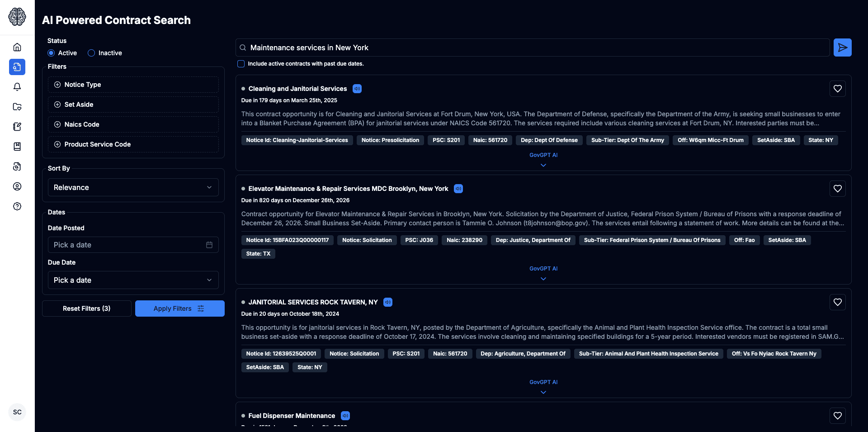Open the Home sidebar icon
Screen dimensions: 868x432
[x=17, y=47]
